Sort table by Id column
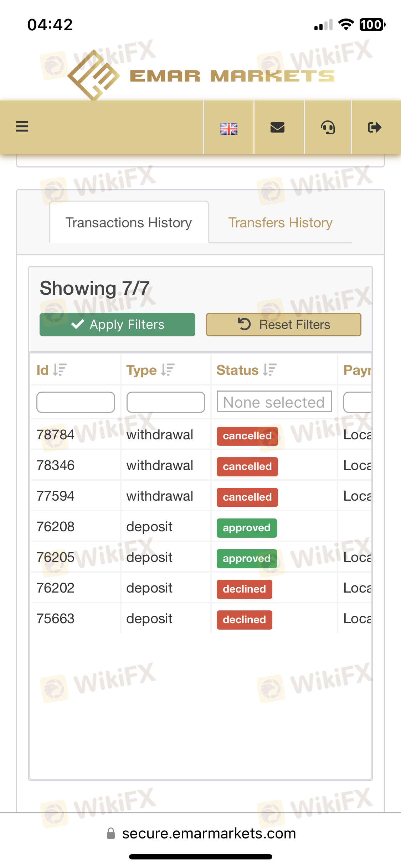This screenshot has width=401, height=868. 52,370
